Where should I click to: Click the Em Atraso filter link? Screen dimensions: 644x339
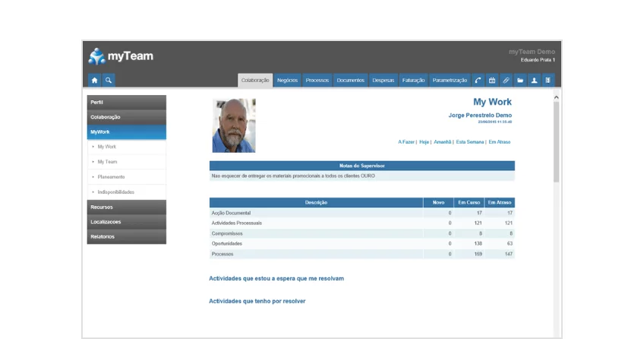(499, 141)
